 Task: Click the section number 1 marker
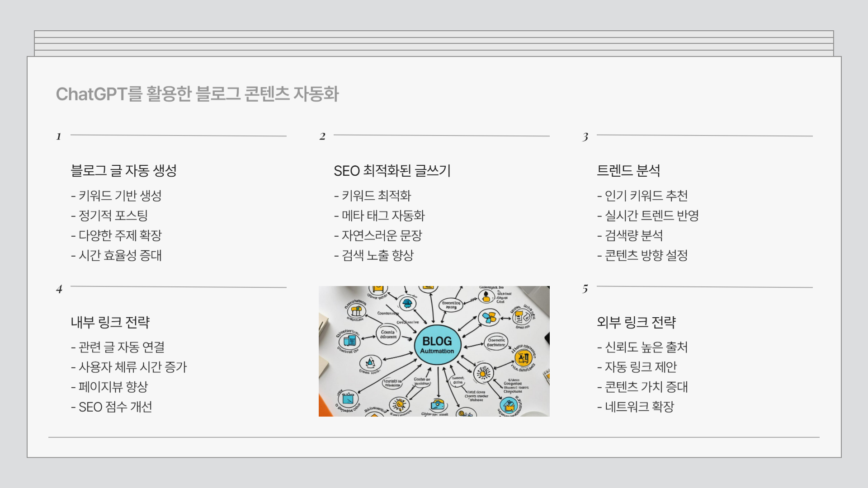click(59, 136)
